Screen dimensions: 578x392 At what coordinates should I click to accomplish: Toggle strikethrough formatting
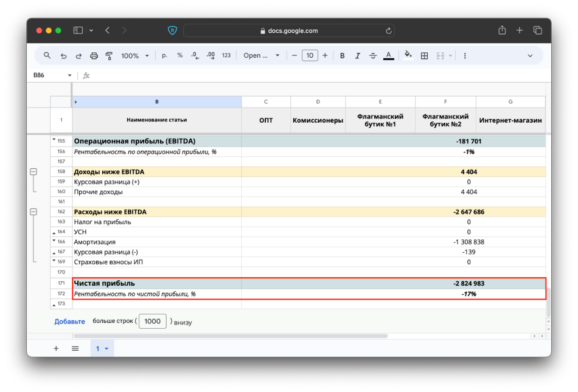click(x=372, y=55)
